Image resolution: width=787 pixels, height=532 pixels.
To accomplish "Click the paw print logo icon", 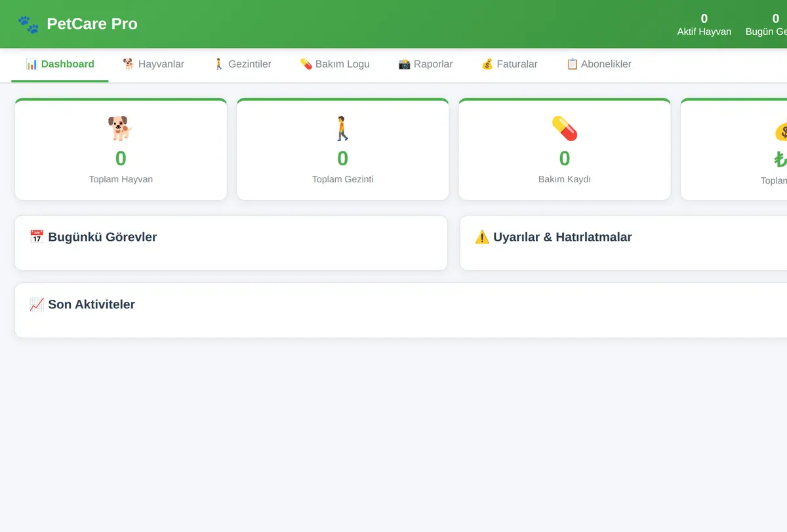I will click(x=28, y=24).
